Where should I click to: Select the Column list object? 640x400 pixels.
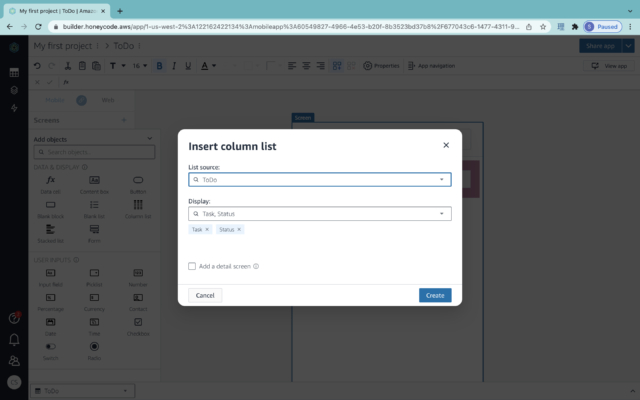coord(138,209)
